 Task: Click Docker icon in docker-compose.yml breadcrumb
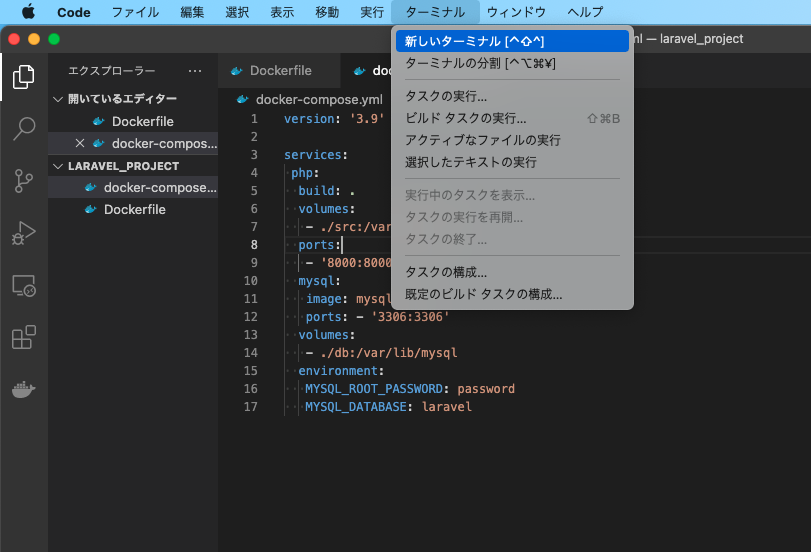click(x=242, y=99)
